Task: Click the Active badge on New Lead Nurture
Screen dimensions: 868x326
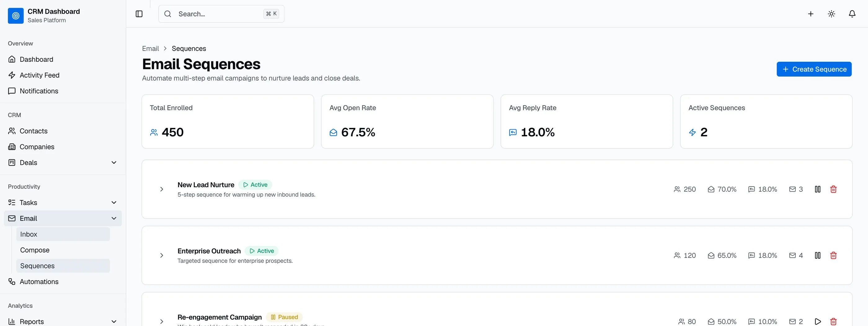Action: (x=255, y=185)
